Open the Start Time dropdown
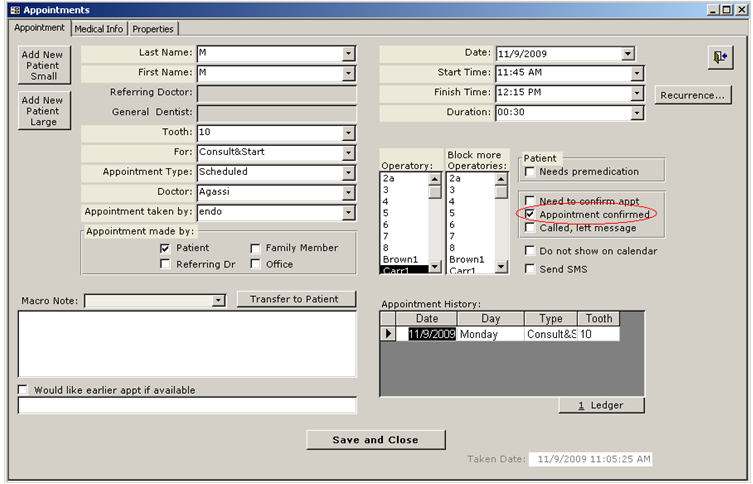 pyautogui.click(x=636, y=73)
